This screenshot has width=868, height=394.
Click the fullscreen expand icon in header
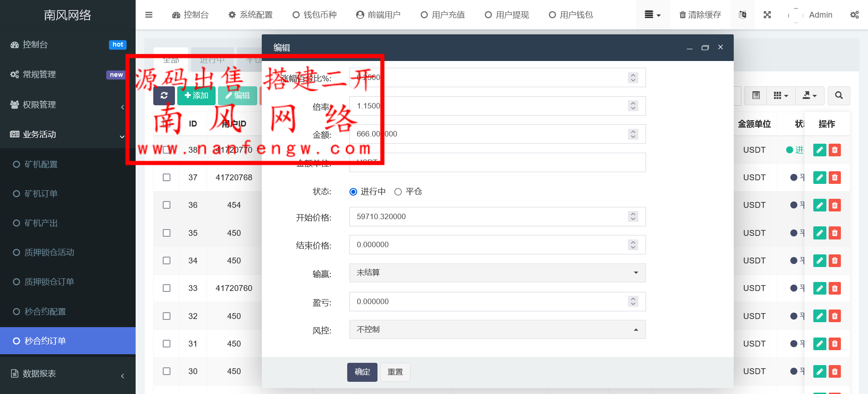767,15
